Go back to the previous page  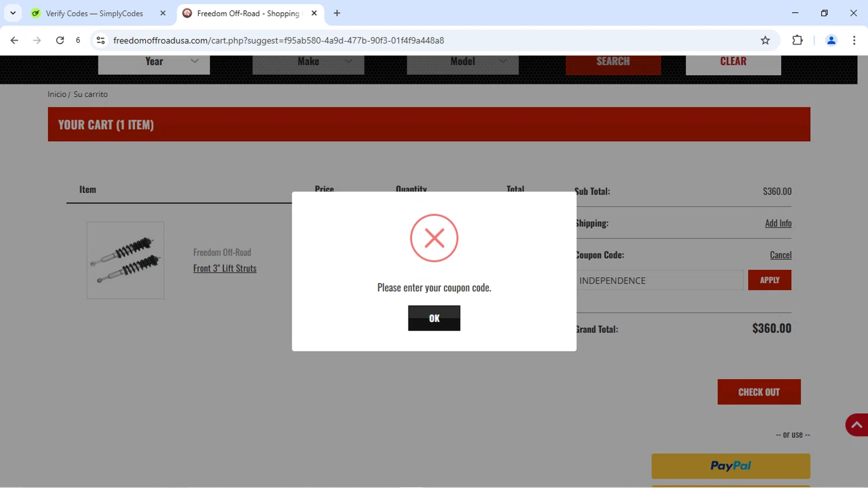[14, 41]
